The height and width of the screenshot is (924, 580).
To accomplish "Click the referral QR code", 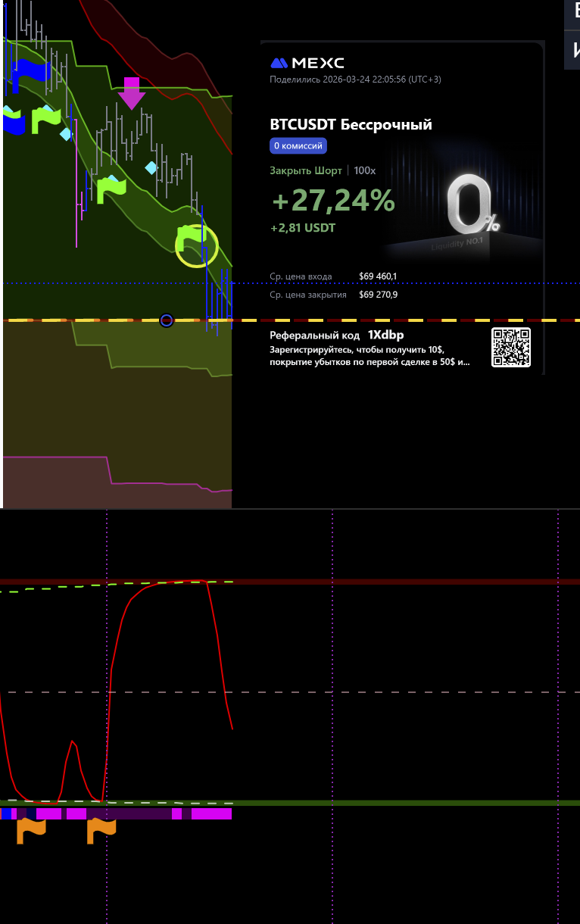I will click(x=511, y=348).
